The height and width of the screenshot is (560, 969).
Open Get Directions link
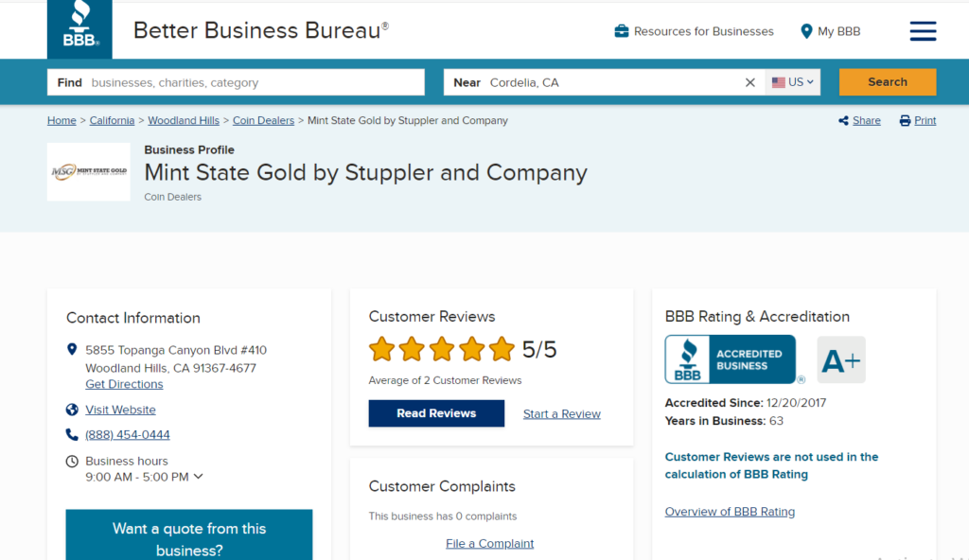124,384
